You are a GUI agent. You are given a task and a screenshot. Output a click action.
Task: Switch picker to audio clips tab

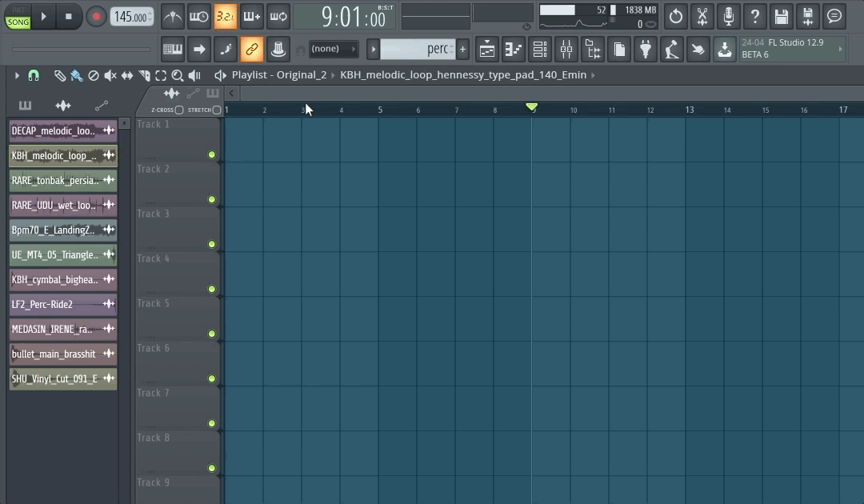tap(63, 106)
